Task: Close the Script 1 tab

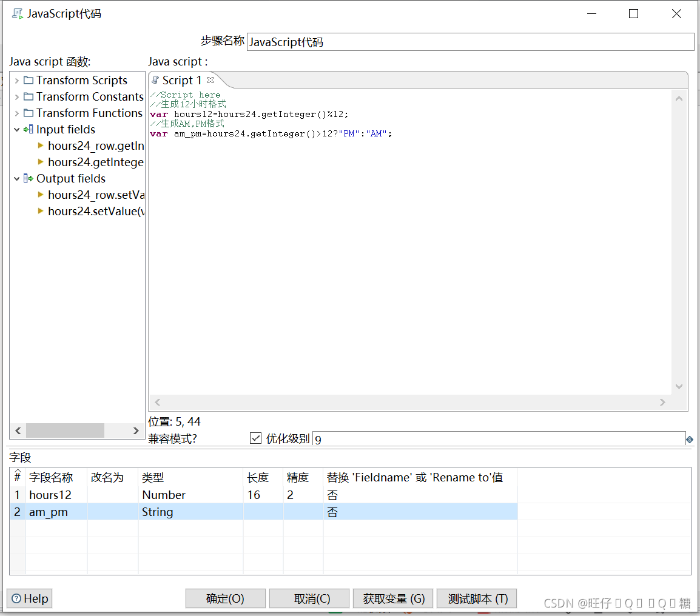Action: coord(210,81)
